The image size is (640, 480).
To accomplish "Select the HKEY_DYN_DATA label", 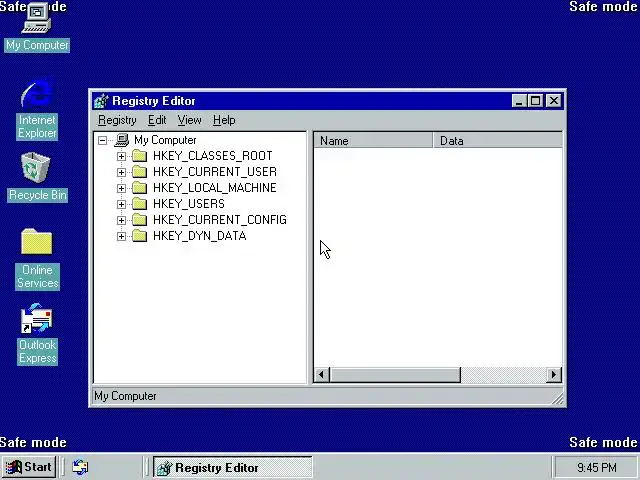I will pos(200,236).
